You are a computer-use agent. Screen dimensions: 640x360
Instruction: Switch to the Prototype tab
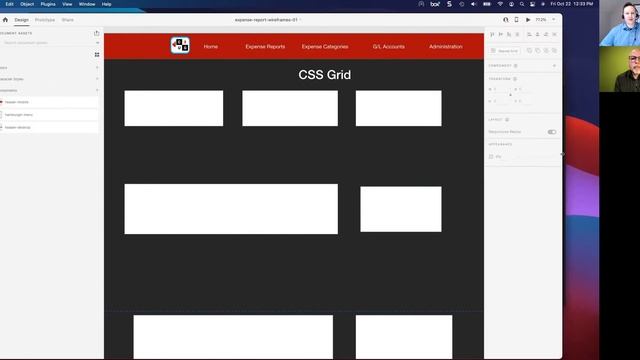click(45, 20)
